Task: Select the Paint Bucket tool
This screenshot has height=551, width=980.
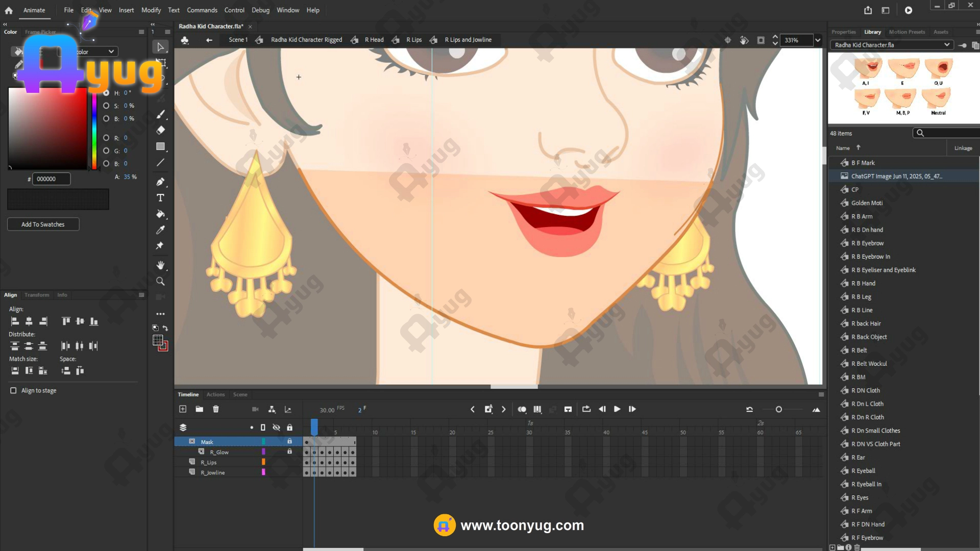Action: [x=160, y=214]
